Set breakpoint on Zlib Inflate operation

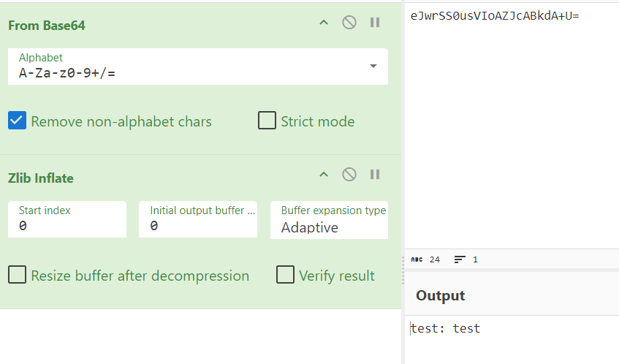click(375, 175)
